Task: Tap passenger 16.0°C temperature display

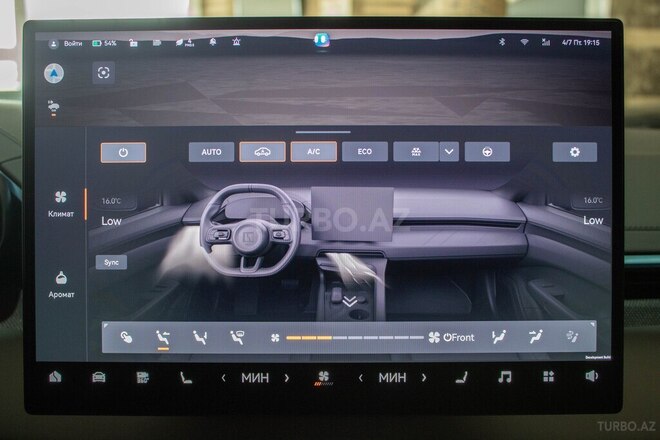Action: pyautogui.click(x=593, y=200)
